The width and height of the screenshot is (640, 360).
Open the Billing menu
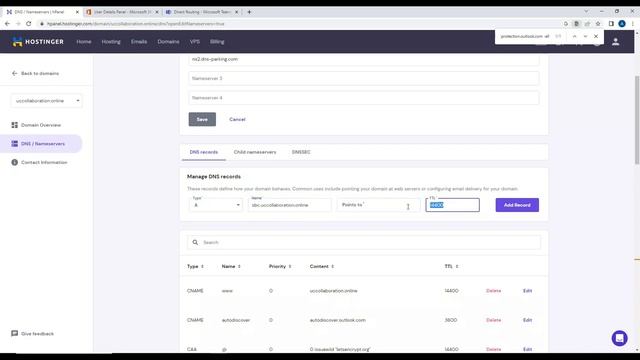(x=217, y=42)
